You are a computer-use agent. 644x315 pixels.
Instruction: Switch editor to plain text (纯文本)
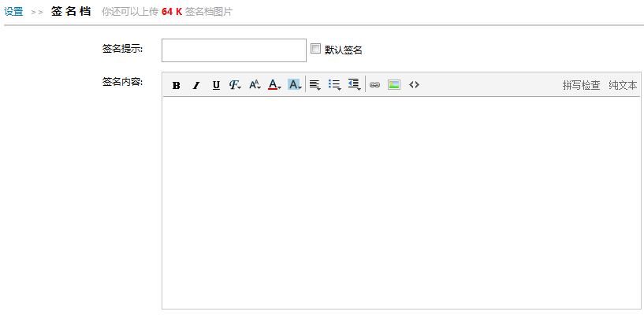(623, 85)
